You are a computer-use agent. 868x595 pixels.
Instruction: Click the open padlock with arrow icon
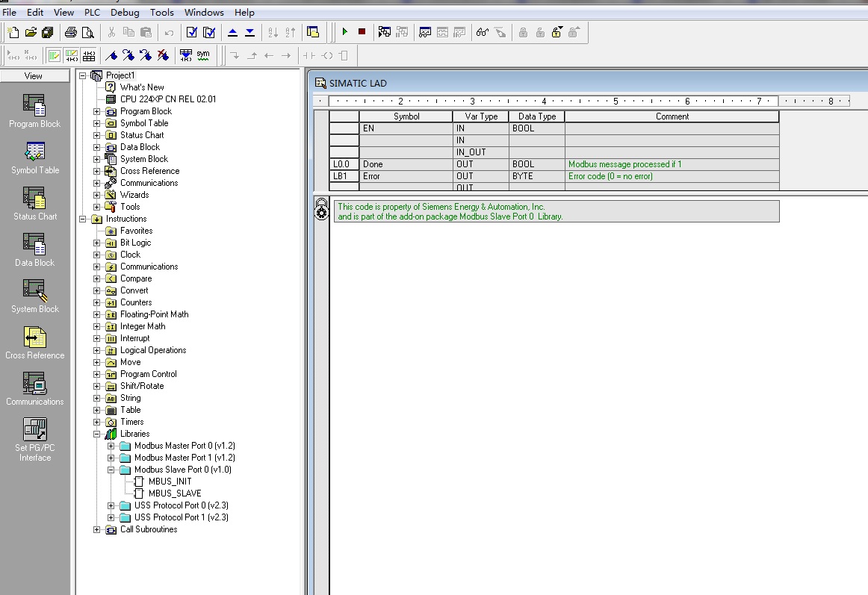(x=557, y=33)
